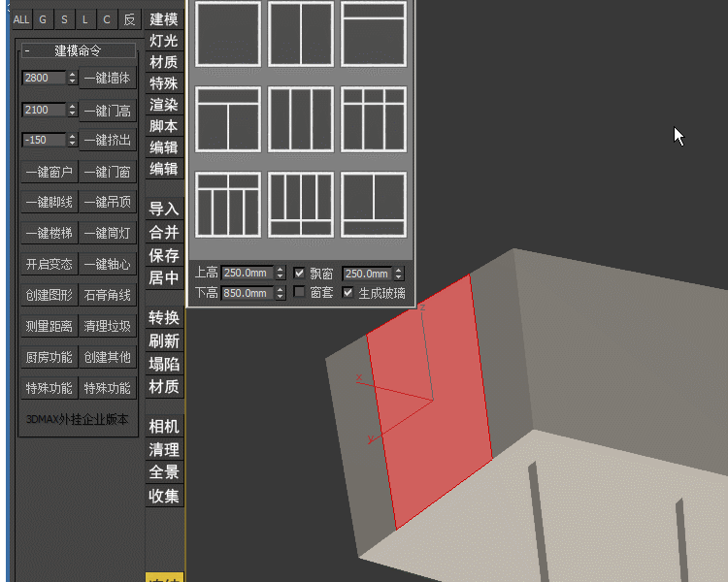Click the 开启变态 button
Viewport: 728px width, 582px height.
pyautogui.click(x=50, y=264)
